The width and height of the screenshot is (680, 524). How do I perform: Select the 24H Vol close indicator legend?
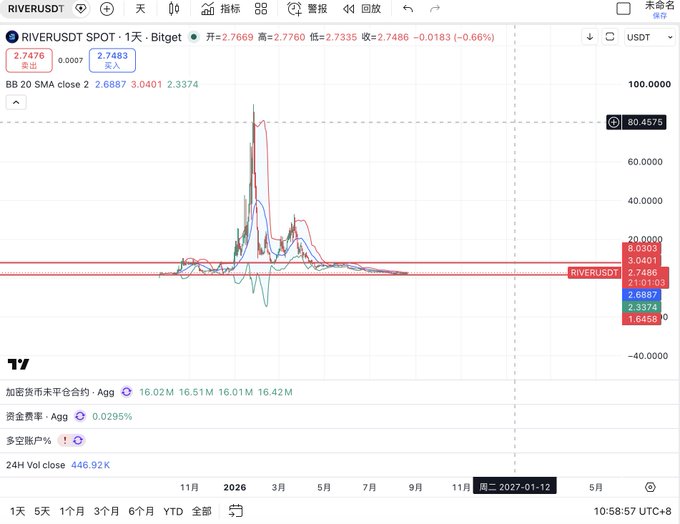tap(36, 465)
